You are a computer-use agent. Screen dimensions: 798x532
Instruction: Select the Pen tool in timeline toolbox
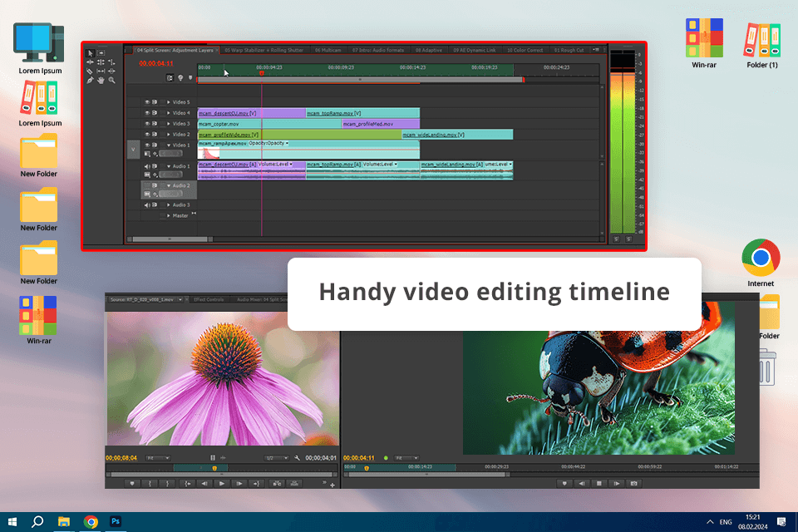90,81
